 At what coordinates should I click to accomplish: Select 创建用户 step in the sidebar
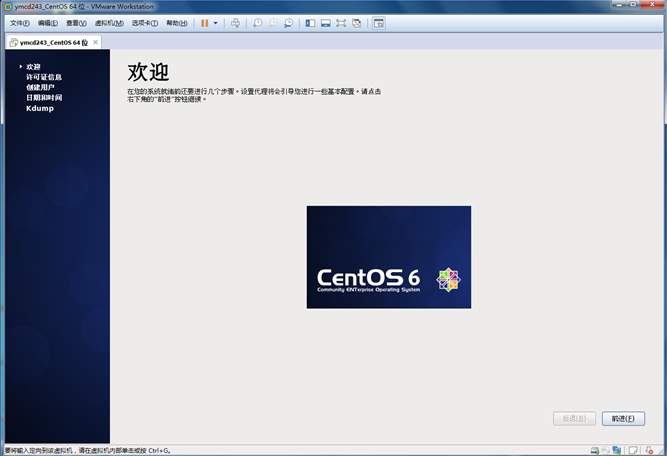(x=40, y=87)
